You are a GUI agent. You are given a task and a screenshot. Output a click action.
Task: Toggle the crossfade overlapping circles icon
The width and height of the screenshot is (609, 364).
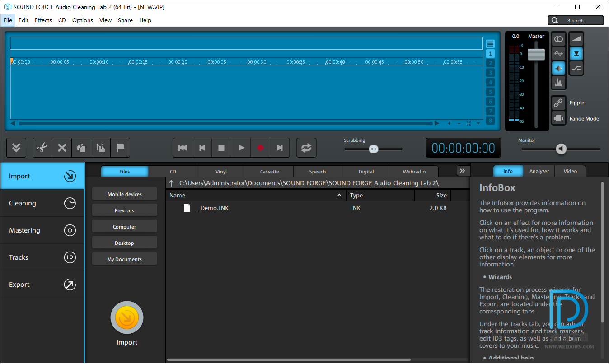[559, 39]
